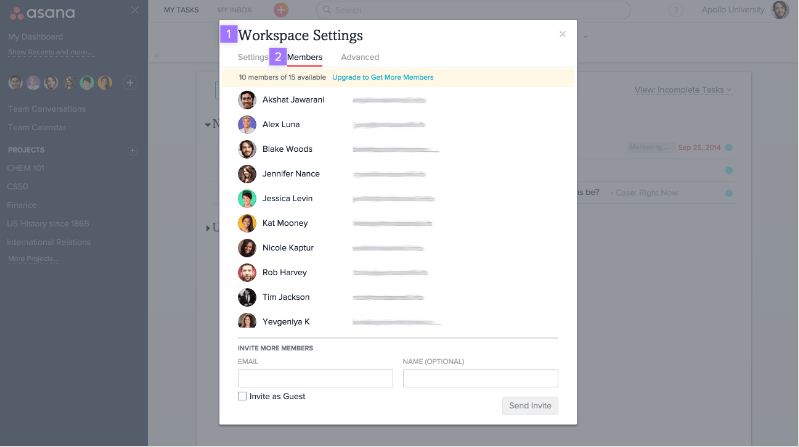799x447 pixels.
Task: Click Upgrade to Get More Members link
Action: pyautogui.click(x=383, y=77)
